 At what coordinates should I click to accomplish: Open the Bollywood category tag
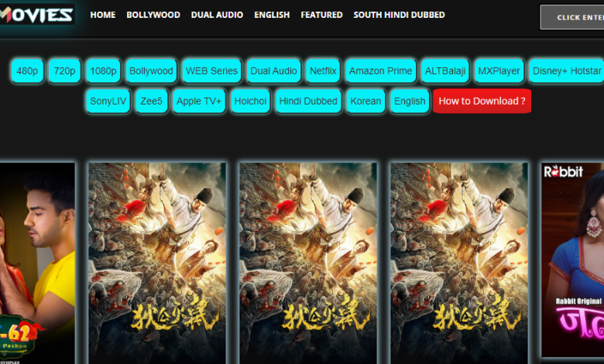(151, 71)
